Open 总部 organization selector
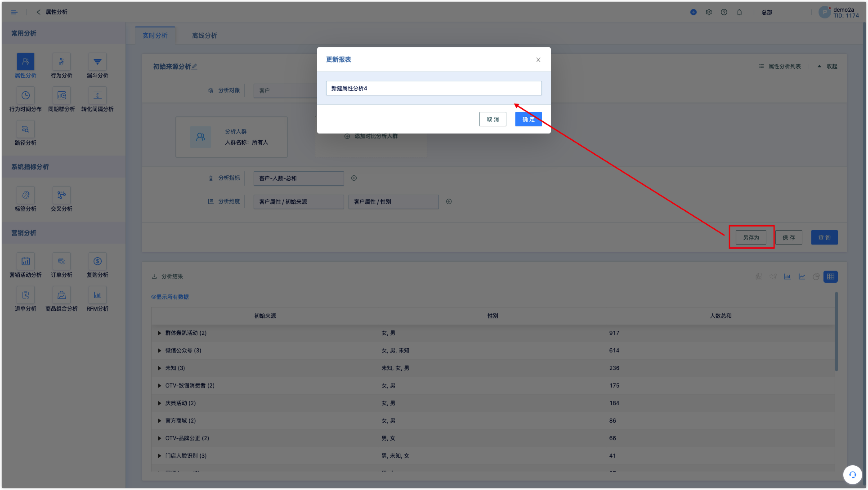Screen dimensions: 868x490 767,12
